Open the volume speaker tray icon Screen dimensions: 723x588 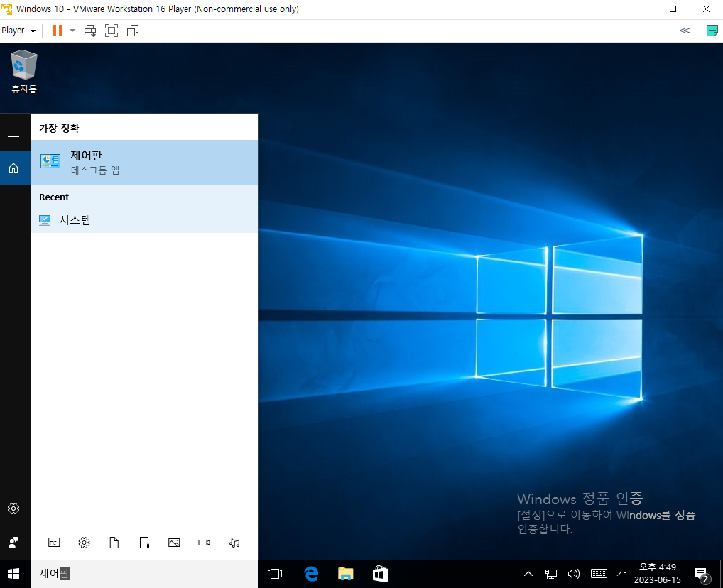coord(574,574)
